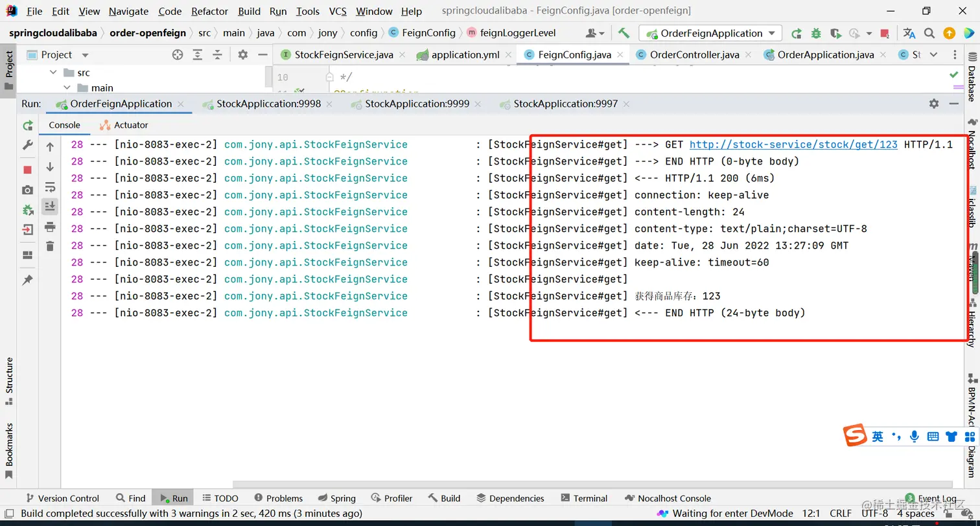This screenshot has height=526, width=980.
Task: Dump threads using the camera icon
Action: click(x=27, y=190)
